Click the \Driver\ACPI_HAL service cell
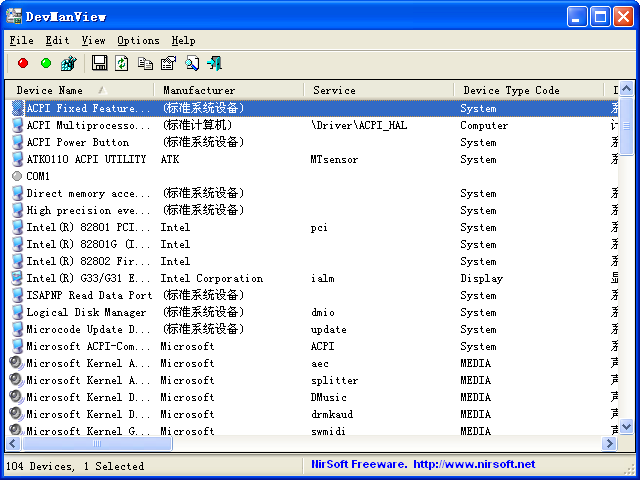This screenshot has width=640, height=480. tap(359, 125)
